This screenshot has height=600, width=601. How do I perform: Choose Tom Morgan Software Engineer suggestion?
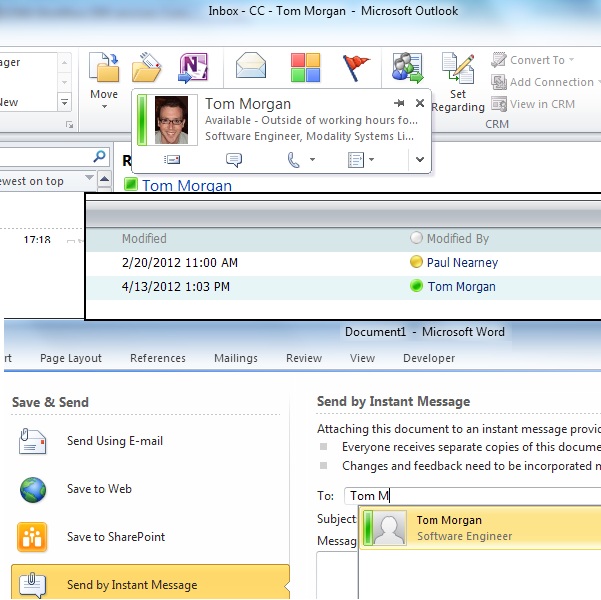click(480, 528)
